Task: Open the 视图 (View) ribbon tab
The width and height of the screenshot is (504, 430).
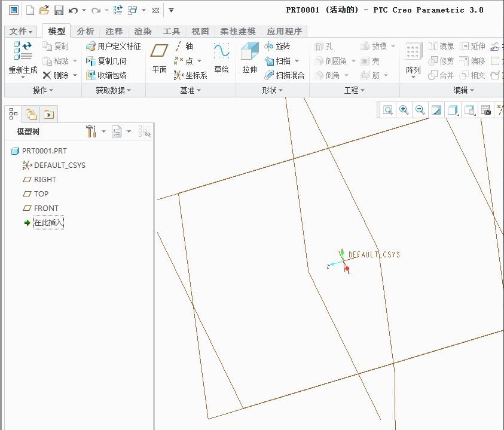Action: click(x=200, y=30)
